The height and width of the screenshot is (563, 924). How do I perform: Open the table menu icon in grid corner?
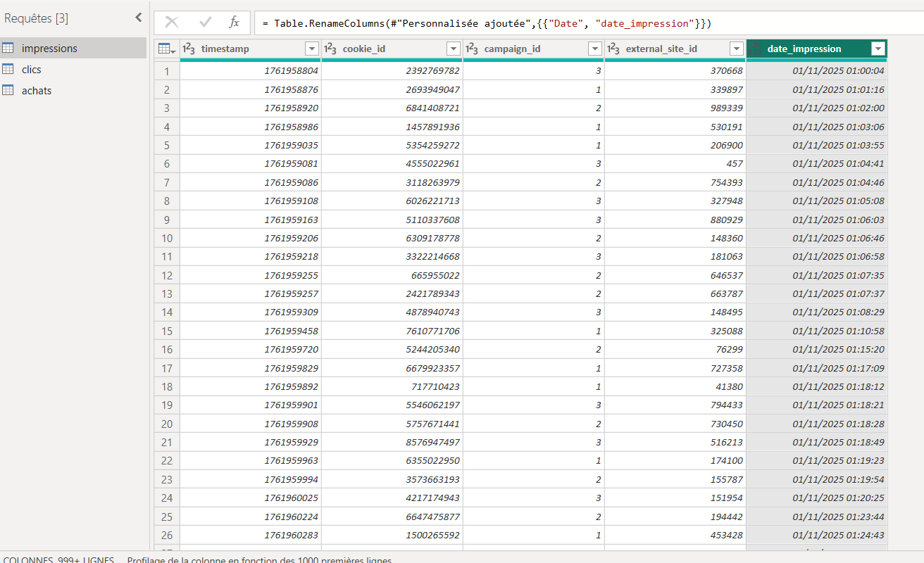pyautogui.click(x=167, y=49)
